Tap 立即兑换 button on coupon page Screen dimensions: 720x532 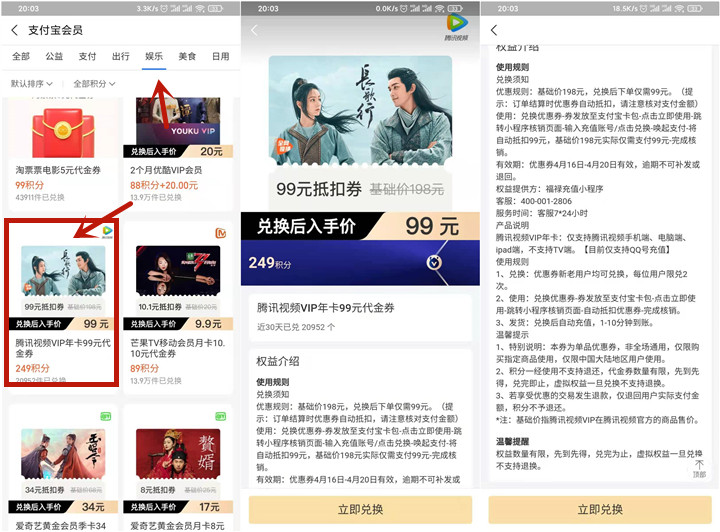[360, 510]
